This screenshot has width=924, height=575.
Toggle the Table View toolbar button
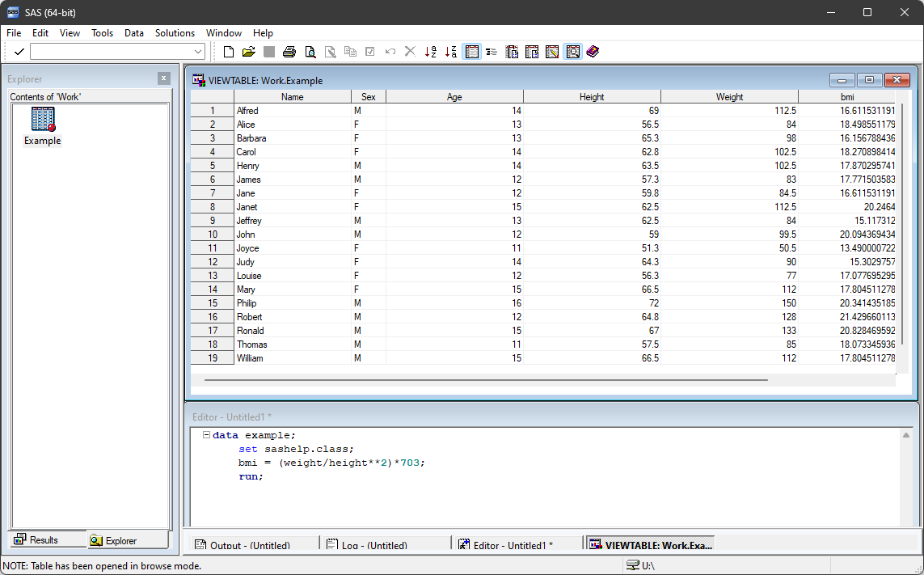tap(472, 52)
